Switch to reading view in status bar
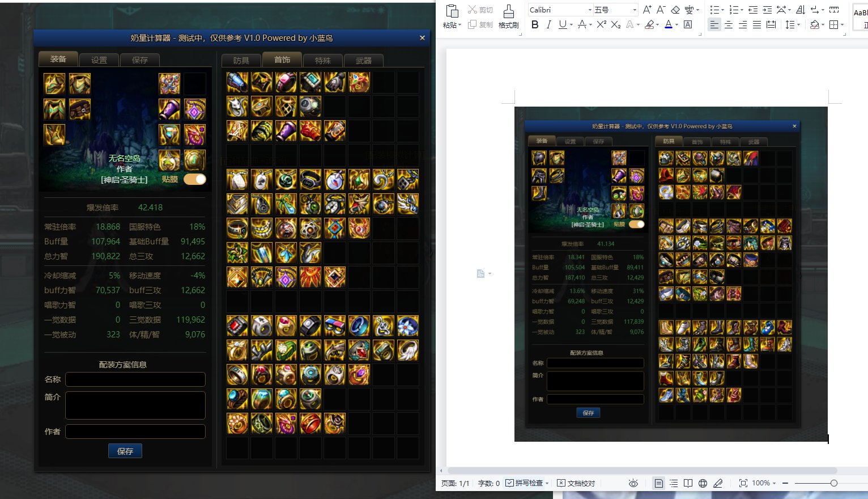 click(x=688, y=483)
